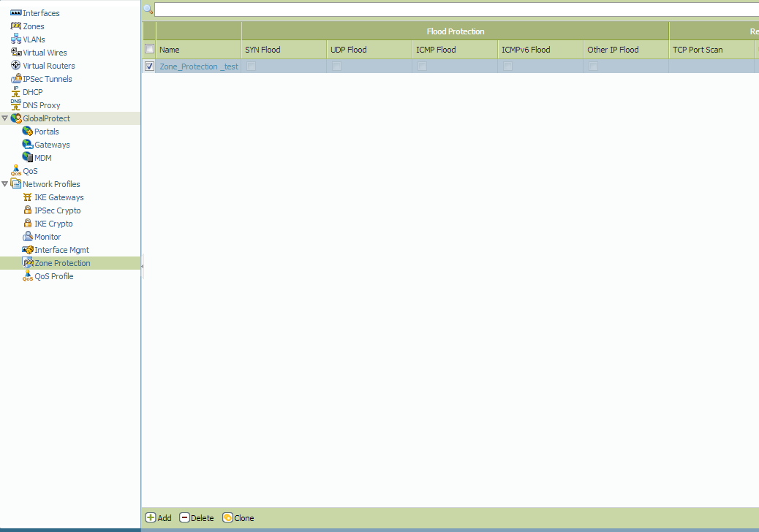759x532 pixels.
Task: Click the DHCP icon
Action: click(16, 92)
